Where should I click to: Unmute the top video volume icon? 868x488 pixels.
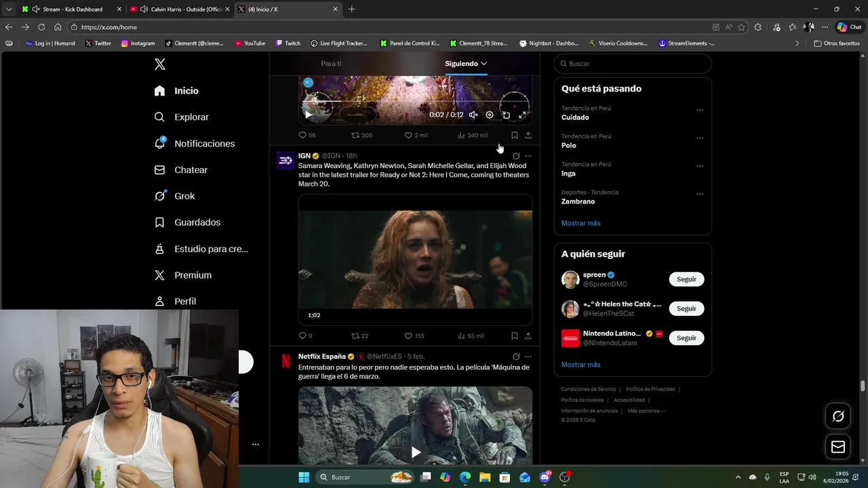point(473,115)
